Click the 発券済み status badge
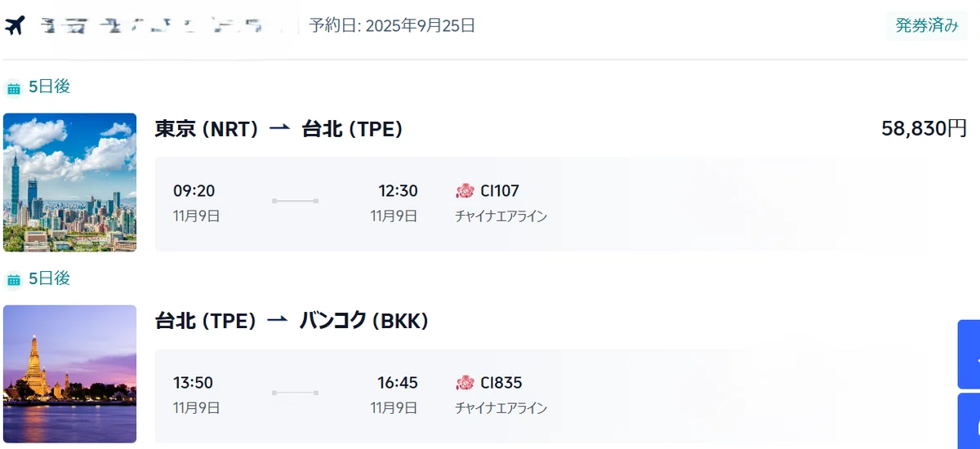The width and height of the screenshot is (980, 449). tap(926, 25)
